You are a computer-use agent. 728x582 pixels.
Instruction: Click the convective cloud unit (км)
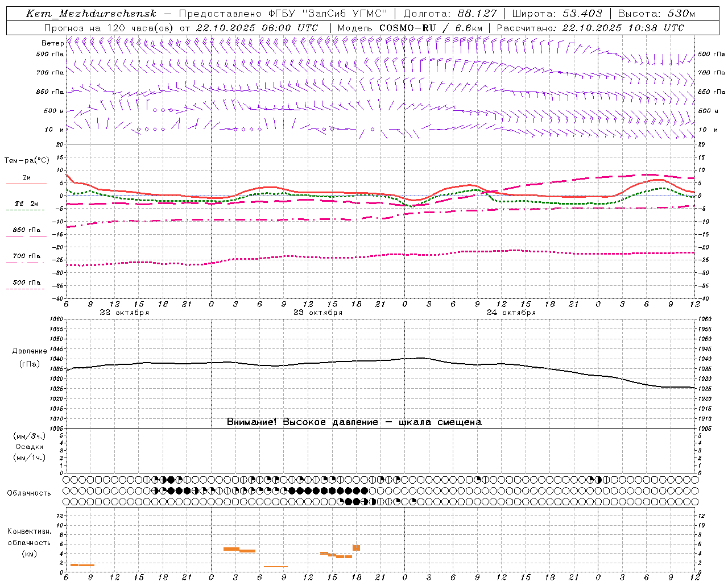click(30, 554)
